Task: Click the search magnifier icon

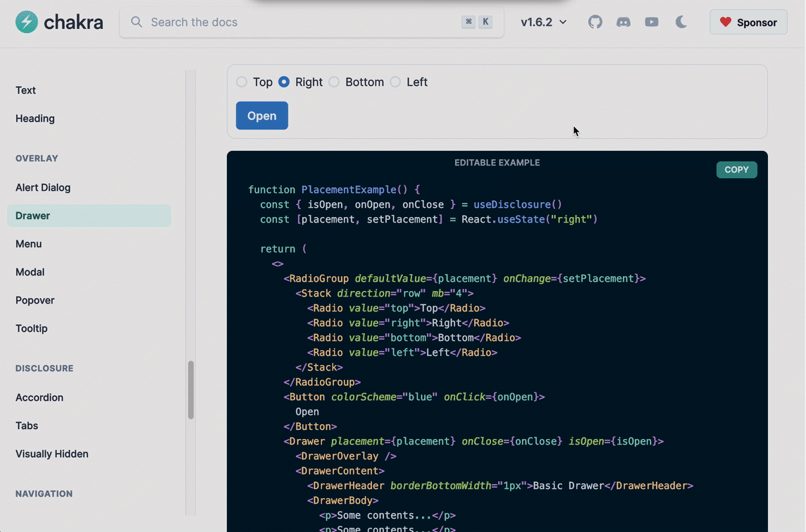Action: 136,22
